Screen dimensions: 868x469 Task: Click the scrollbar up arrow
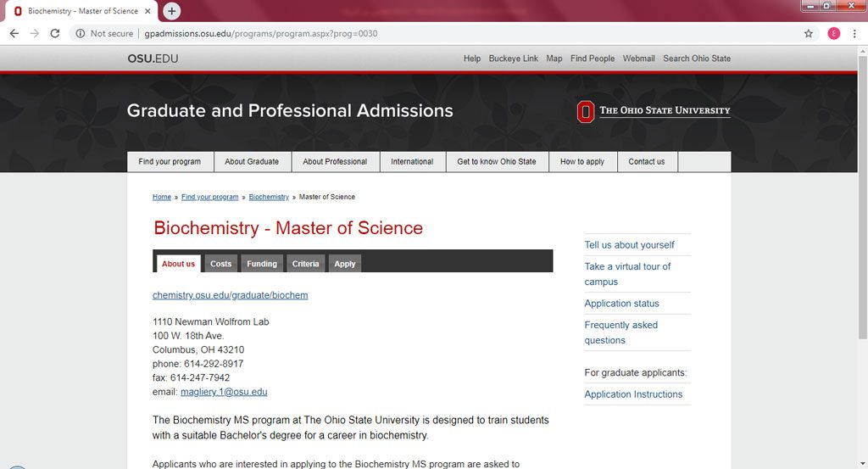click(862, 51)
